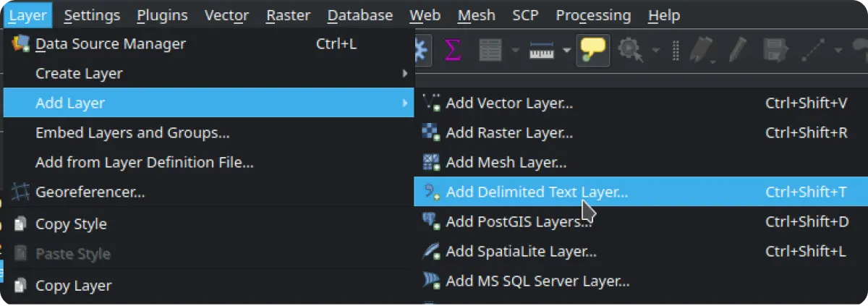Click the Add Layer submenu arrow
This screenshot has width=868, height=306.
click(x=404, y=103)
